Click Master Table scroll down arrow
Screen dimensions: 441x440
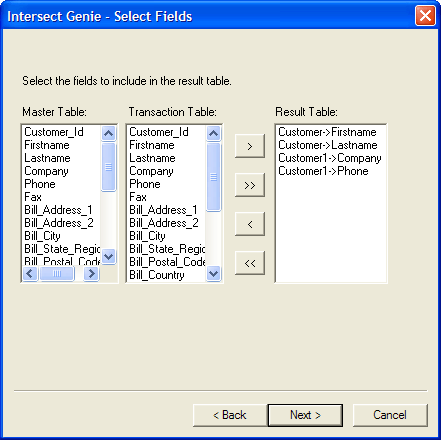(x=109, y=257)
